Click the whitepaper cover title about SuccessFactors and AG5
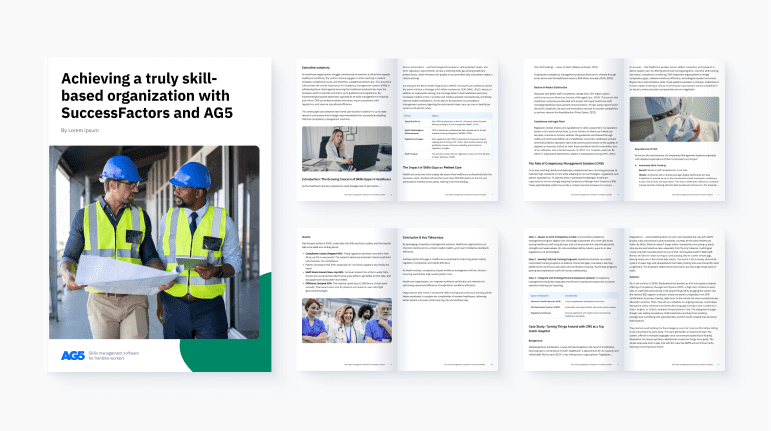This screenshot has width=771, height=431. tap(147, 96)
